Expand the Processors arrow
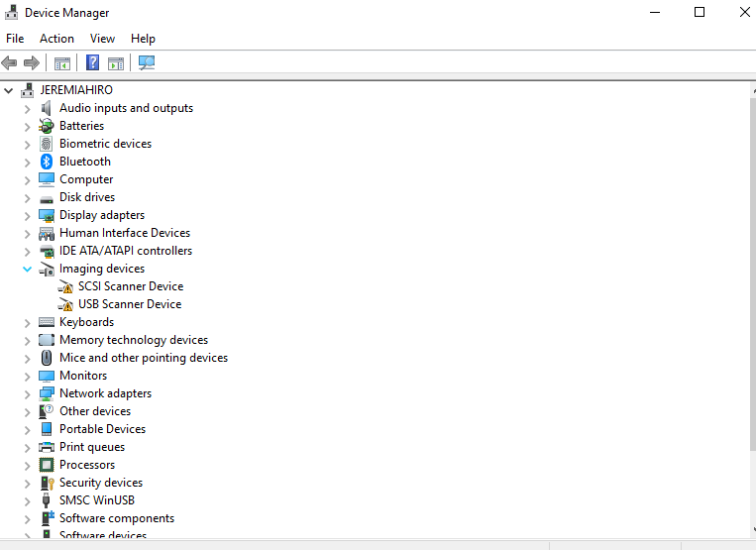Screen dimensions: 756x550 28,466
